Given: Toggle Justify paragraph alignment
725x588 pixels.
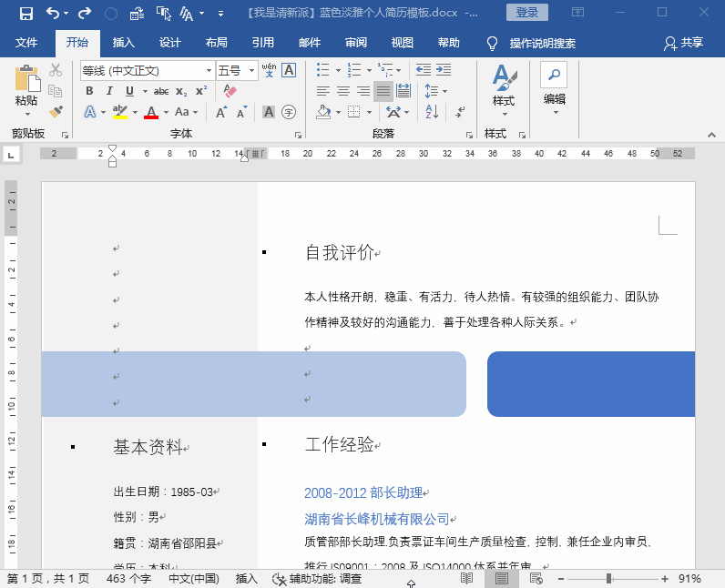Looking at the screenshot, I should click(x=383, y=91).
